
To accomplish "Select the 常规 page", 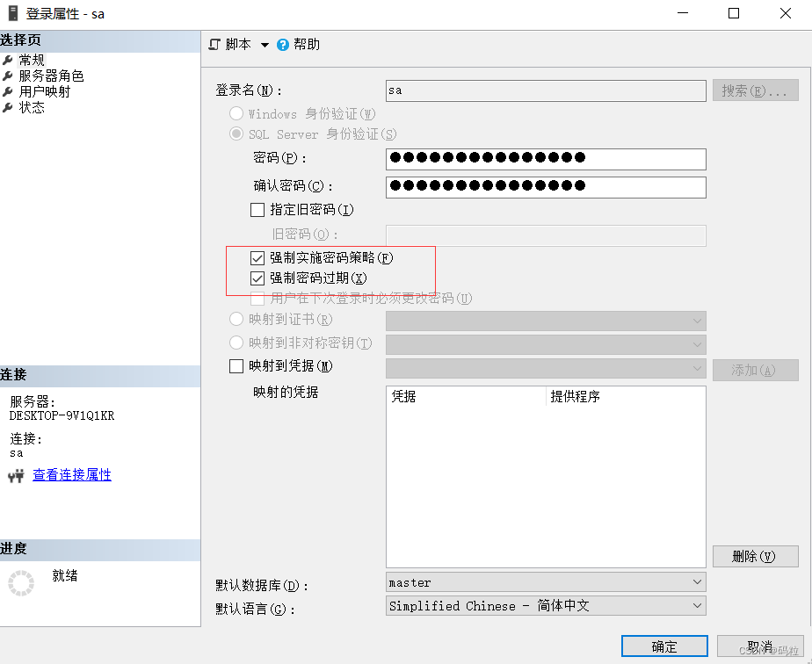I will [x=32, y=60].
